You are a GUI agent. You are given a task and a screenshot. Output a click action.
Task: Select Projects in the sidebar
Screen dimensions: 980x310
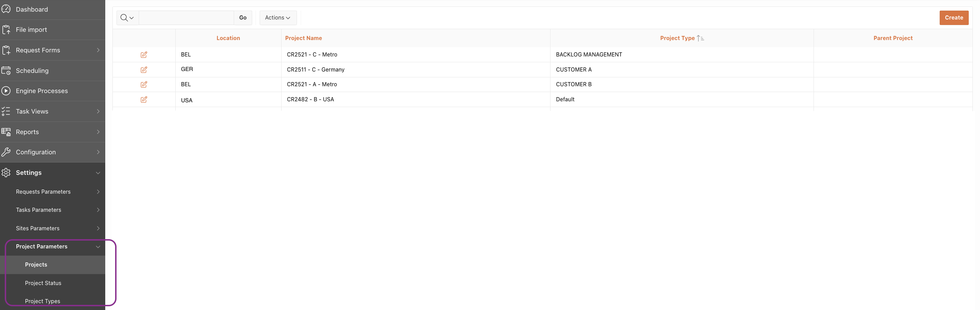53,265
